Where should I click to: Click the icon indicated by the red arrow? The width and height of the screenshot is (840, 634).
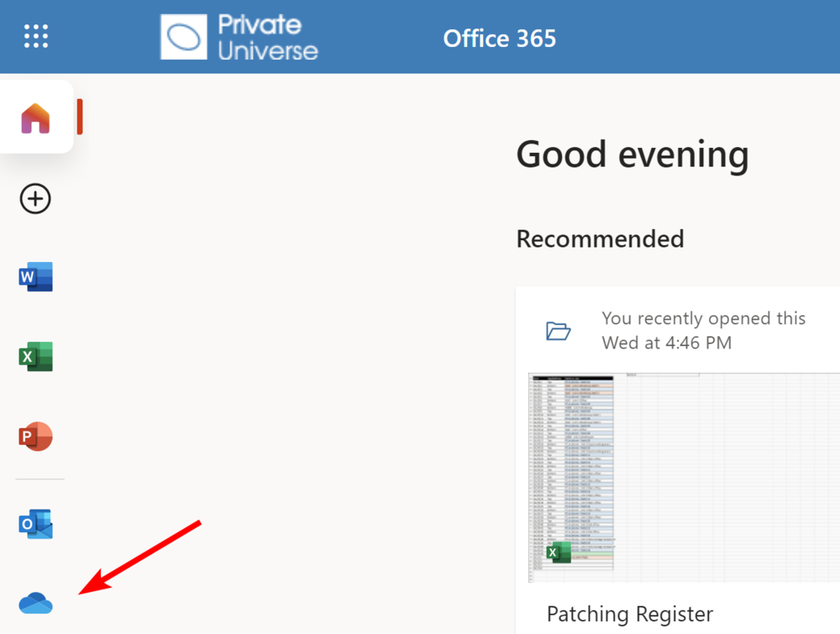35,603
